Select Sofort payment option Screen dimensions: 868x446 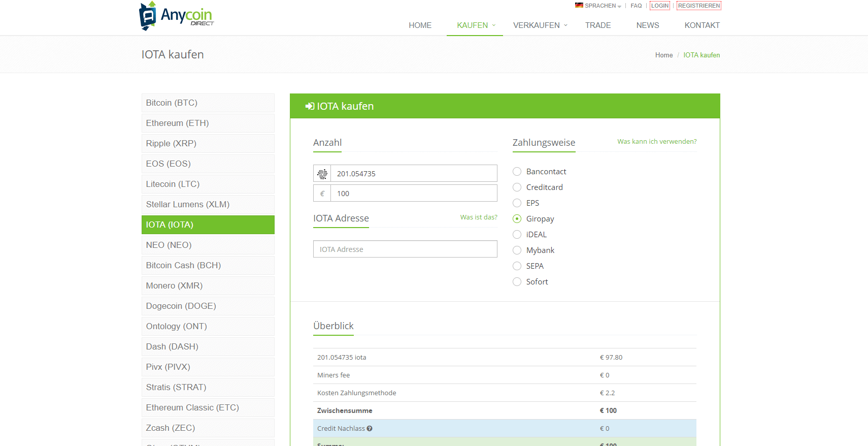tap(517, 282)
